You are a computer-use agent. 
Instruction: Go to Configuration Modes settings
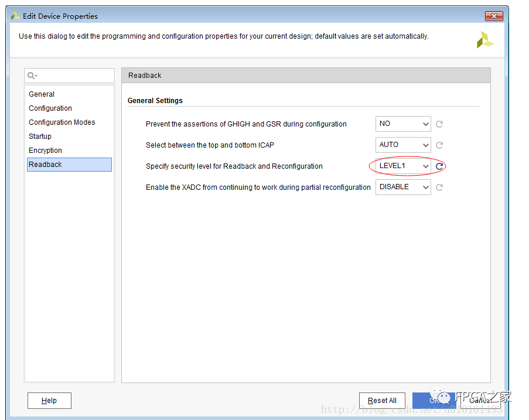62,122
